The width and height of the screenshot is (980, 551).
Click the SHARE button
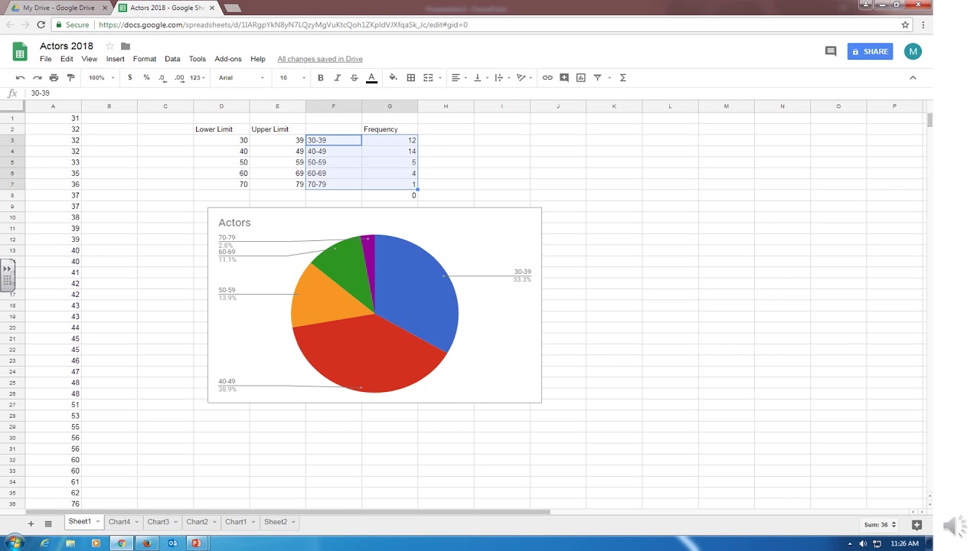coord(870,51)
